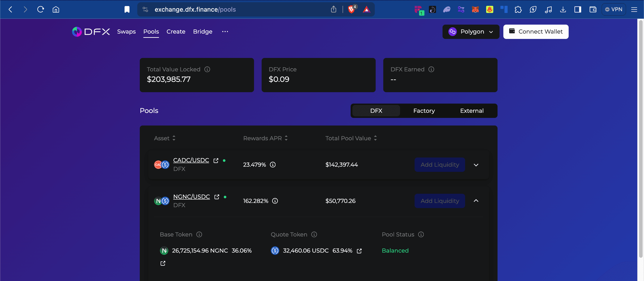Open the NGNC/USDC pool link
This screenshot has height=281, width=644.
click(x=191, y=197)
